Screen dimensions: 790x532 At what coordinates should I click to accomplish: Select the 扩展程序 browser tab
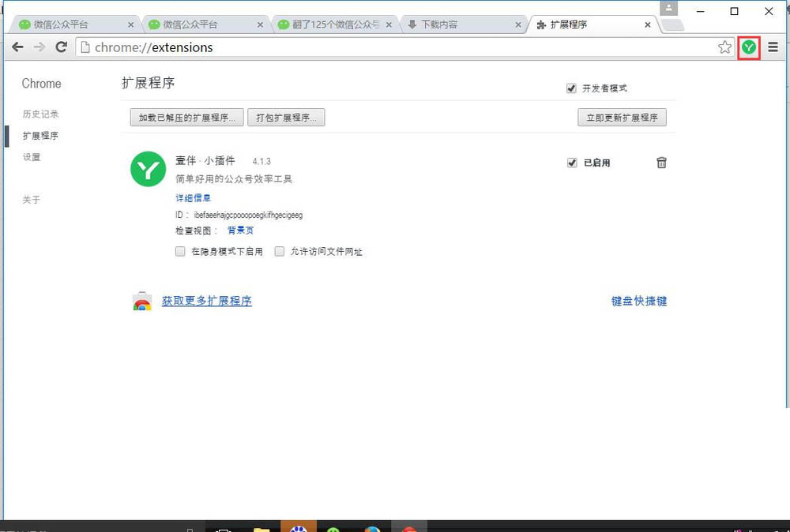593,24
